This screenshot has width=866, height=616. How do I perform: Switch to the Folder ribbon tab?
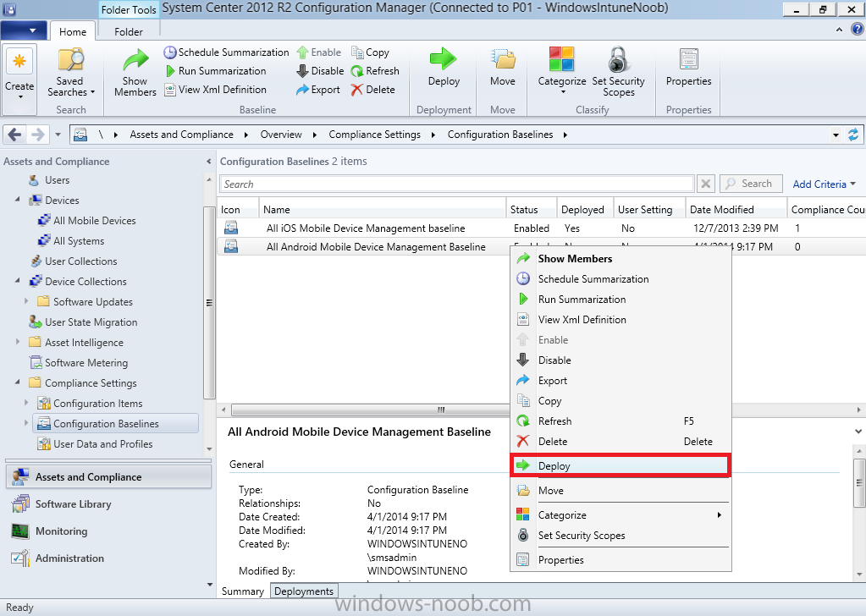tap(128, 31)
